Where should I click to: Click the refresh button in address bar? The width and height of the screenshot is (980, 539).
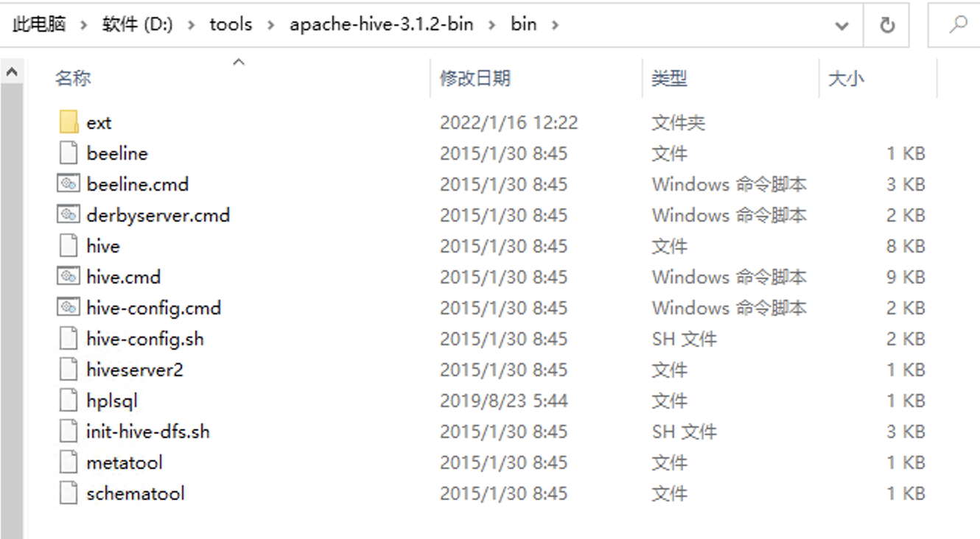pyautogui.click(x=888, y=25)
